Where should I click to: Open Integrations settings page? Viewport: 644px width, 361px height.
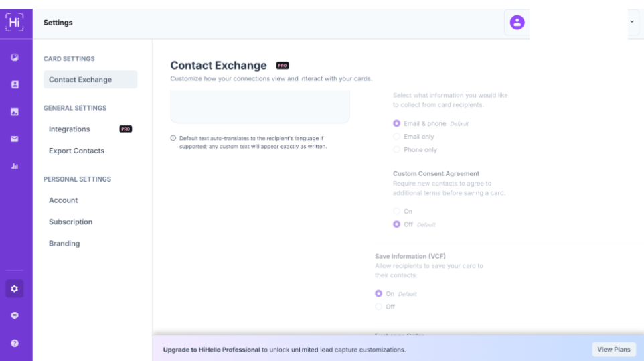click(x=70, y=129)
